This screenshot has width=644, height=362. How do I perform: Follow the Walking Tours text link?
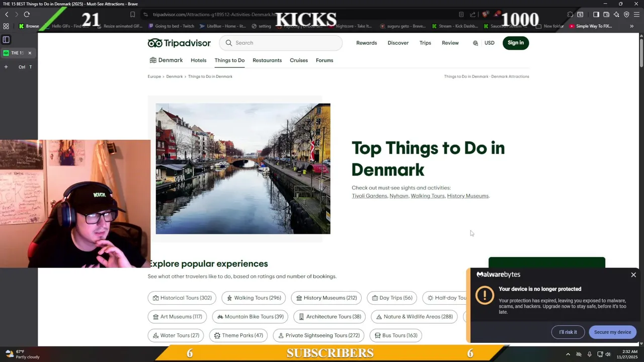(428, 196)
